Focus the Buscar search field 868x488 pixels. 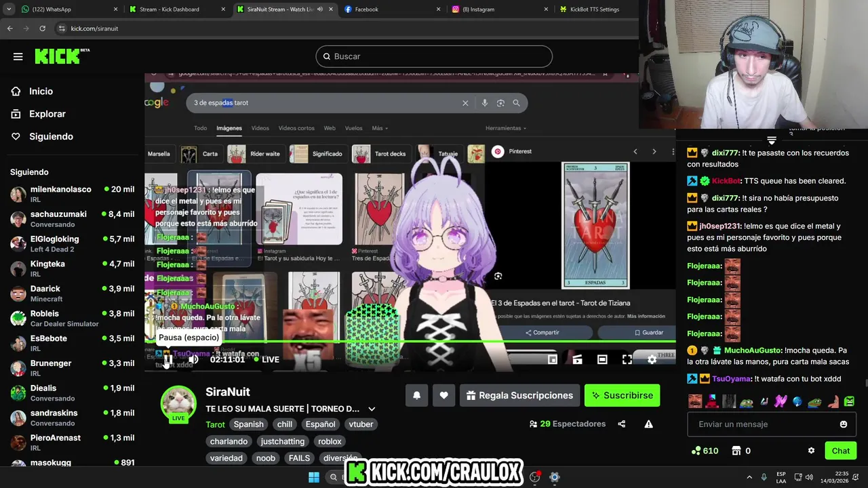434,56
